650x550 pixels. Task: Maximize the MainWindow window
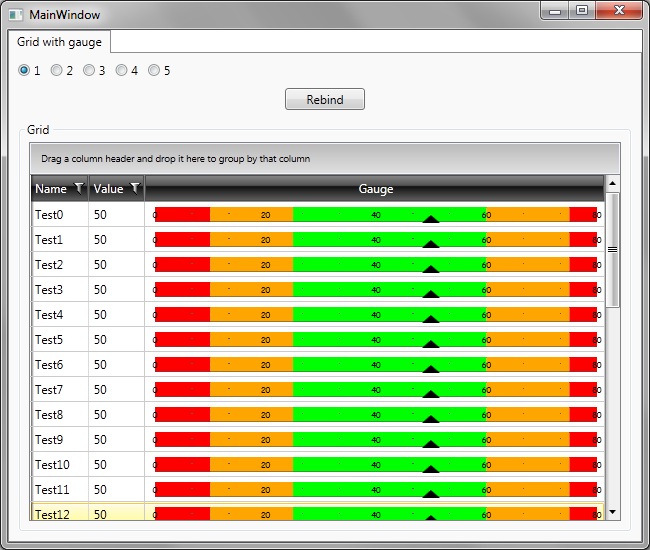(582, 10)
